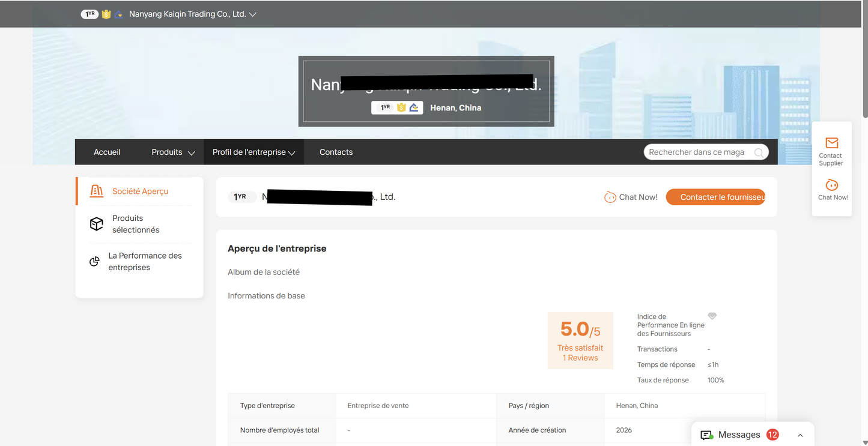
Task: Click the Messages speech bubble icon
Action: pos(707,435)
